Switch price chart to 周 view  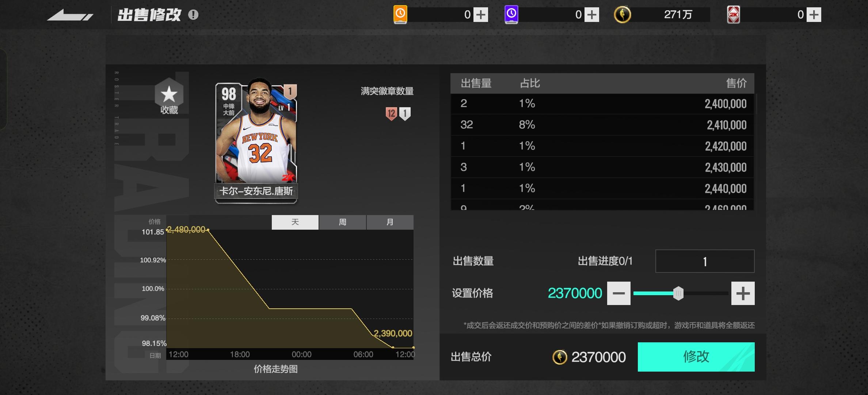click(x=343, y=222)
